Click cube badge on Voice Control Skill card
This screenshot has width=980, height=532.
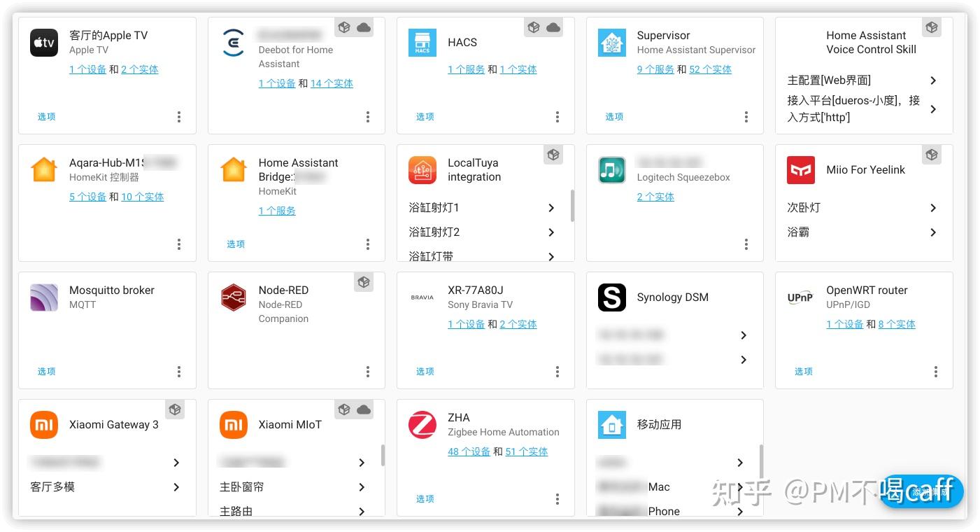(x=932, y=28)
